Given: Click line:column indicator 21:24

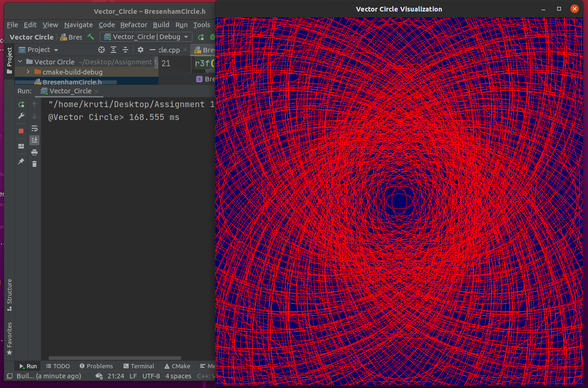Looking at the screenshot, I should click(116, 376).
